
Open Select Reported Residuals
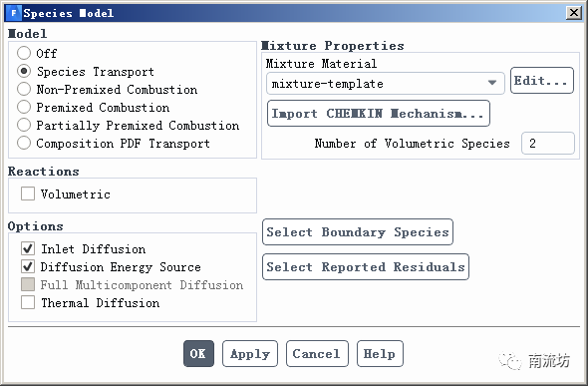pyautogui.click(x=366, y=267)
